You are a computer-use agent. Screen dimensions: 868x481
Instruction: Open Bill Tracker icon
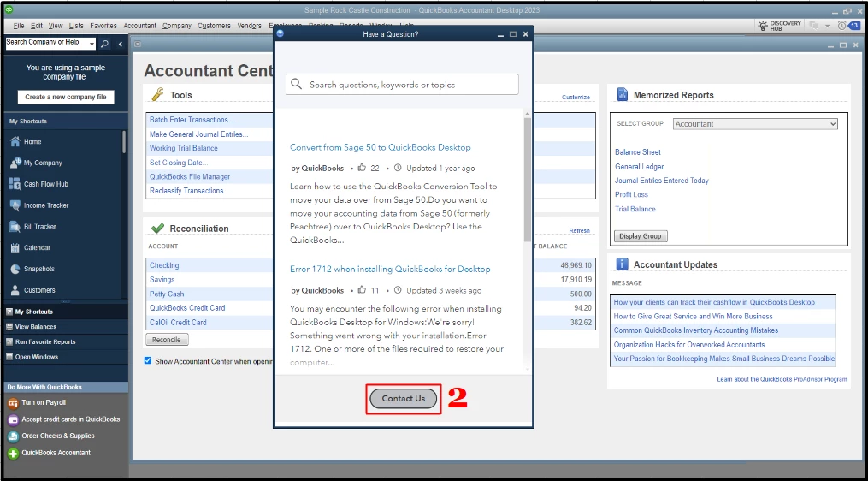tap(15, 227)
